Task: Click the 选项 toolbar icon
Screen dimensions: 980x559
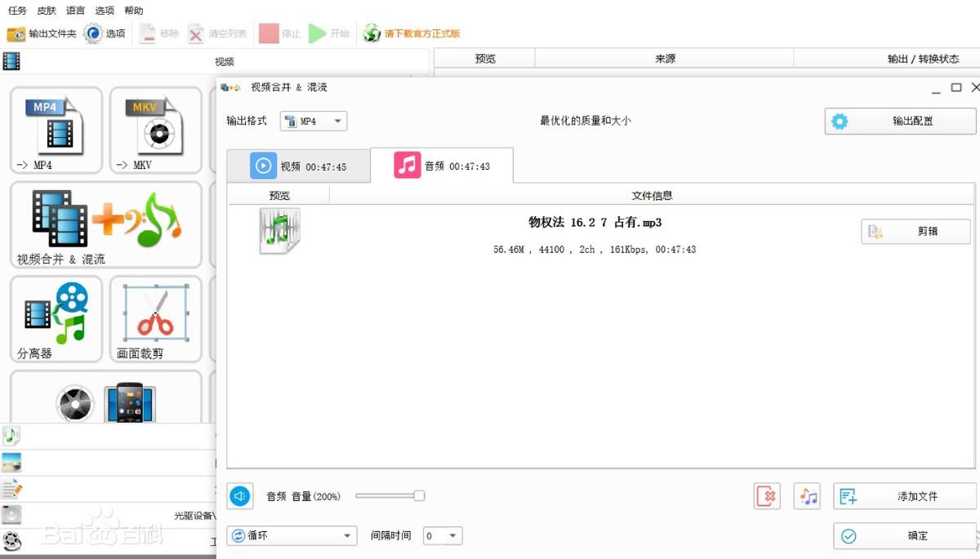Action: [x=105, y=33]
